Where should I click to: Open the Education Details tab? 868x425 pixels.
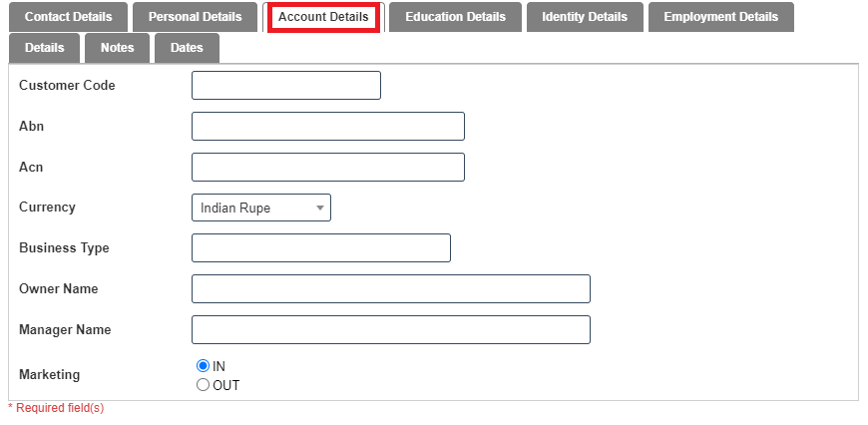pos(455,17)
